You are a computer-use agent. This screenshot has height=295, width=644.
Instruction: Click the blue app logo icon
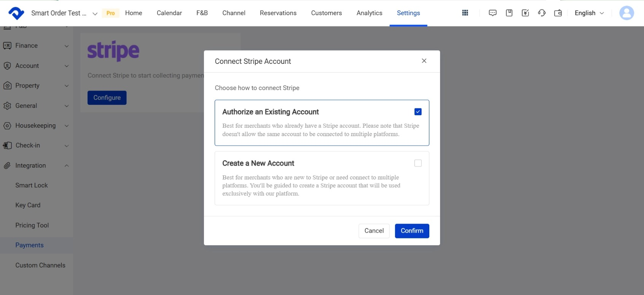16,13
